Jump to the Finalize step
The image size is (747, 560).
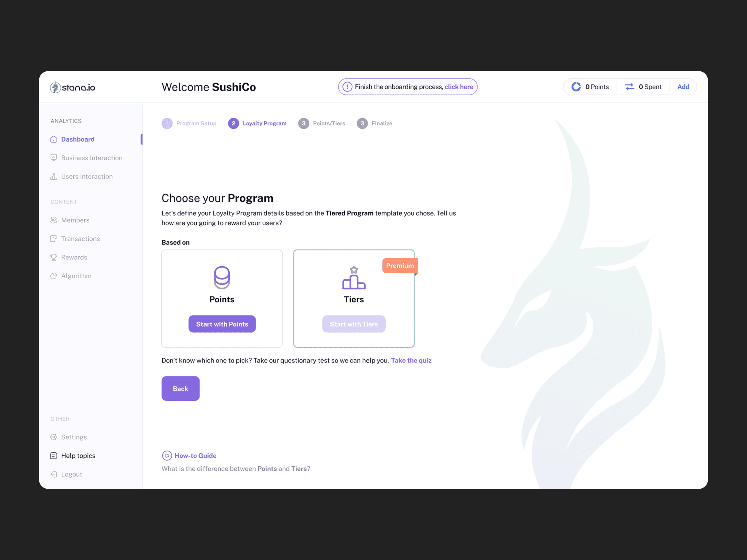[x=374, y=124]
